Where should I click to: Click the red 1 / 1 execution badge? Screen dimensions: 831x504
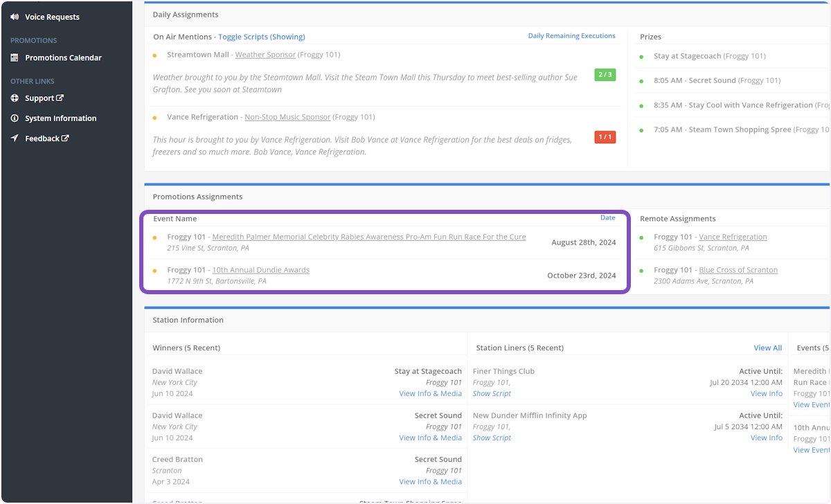pos(605,137)
